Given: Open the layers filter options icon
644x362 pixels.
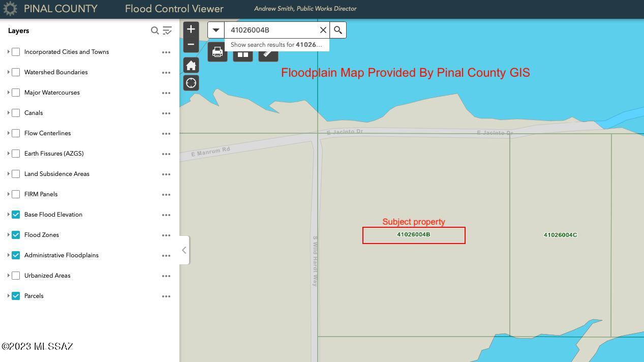Looking at the screenshot, I should point(167,31).
